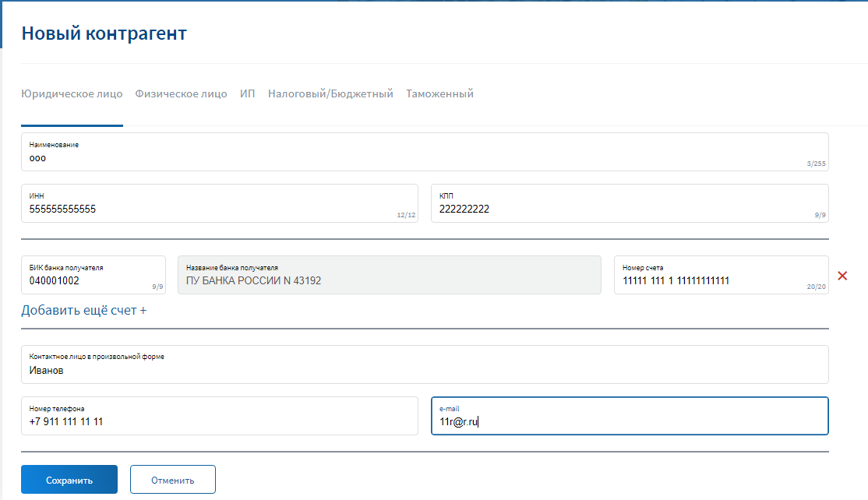Go to the Налоговый/Бюджетный tab

coord(330,94)
